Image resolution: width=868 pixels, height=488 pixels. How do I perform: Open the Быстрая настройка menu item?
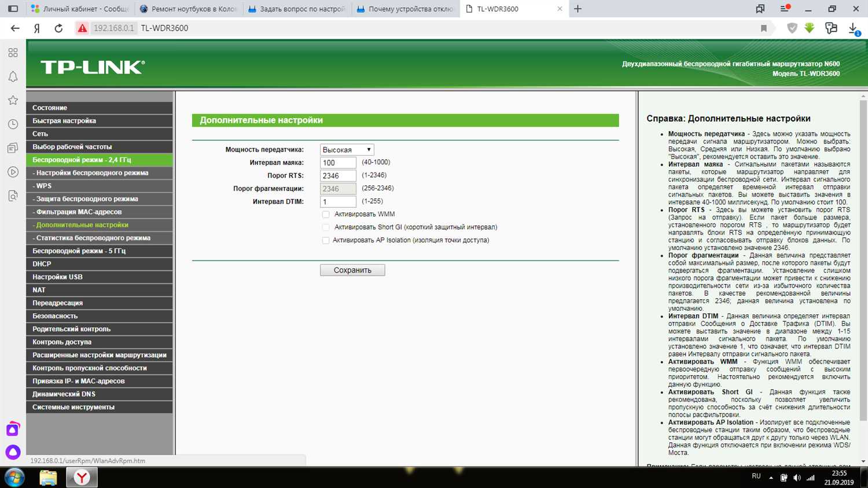pos(100,121)
